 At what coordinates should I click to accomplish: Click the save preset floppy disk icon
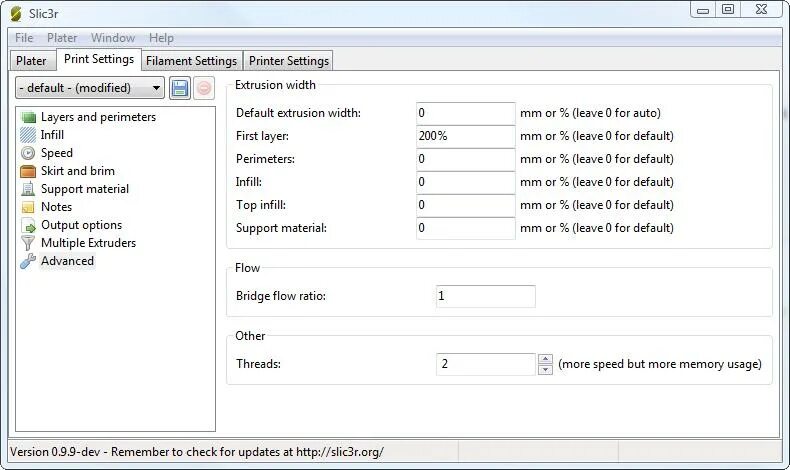[x=180, y=88]
